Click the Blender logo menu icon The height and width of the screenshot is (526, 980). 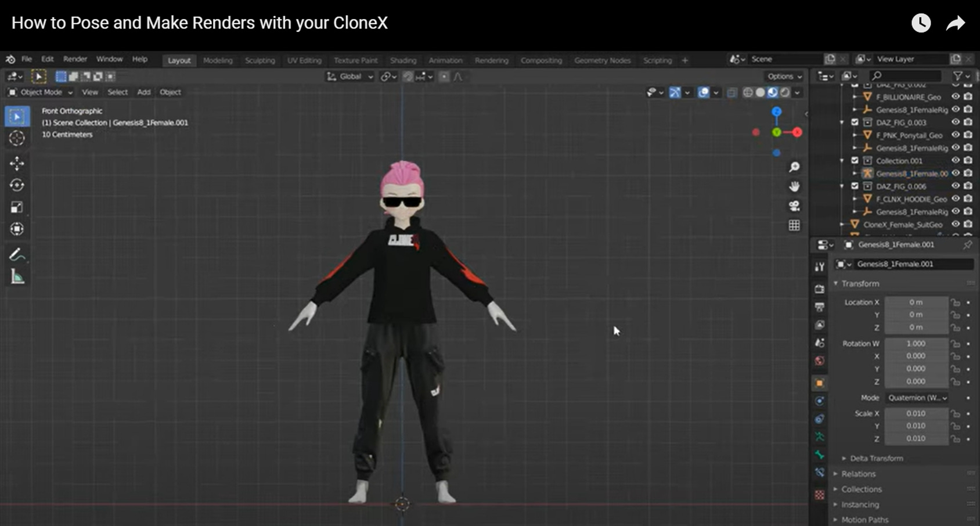[10, 59]
